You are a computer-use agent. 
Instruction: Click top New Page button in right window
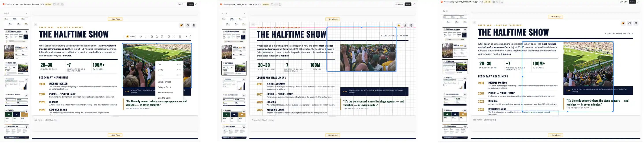tap(556, 17)
